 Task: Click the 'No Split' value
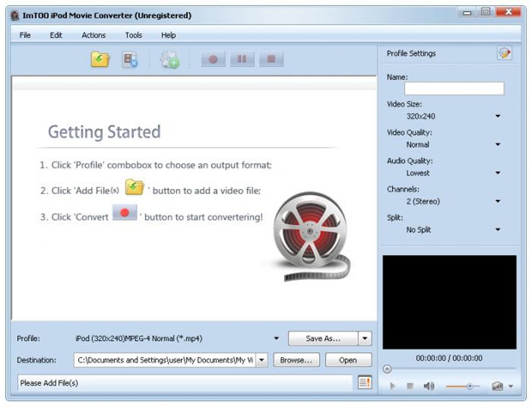(419, 230)
